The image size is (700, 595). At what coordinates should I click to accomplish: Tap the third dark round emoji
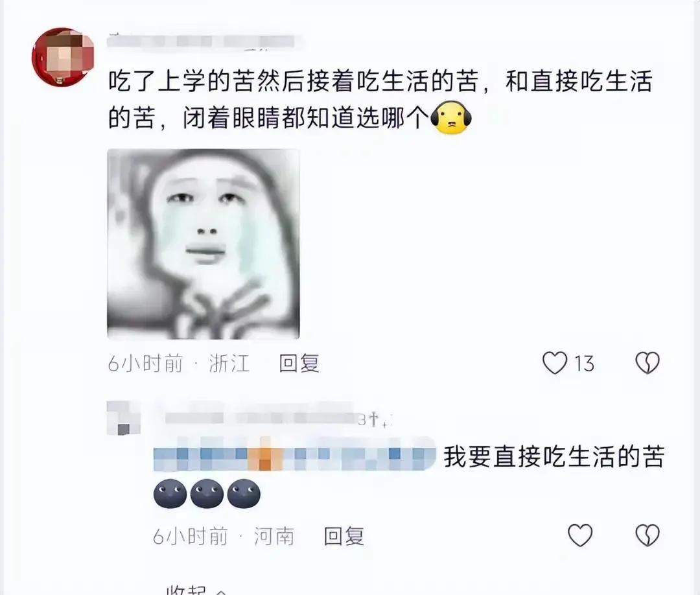pyautogui.click(x=244, y=494)
